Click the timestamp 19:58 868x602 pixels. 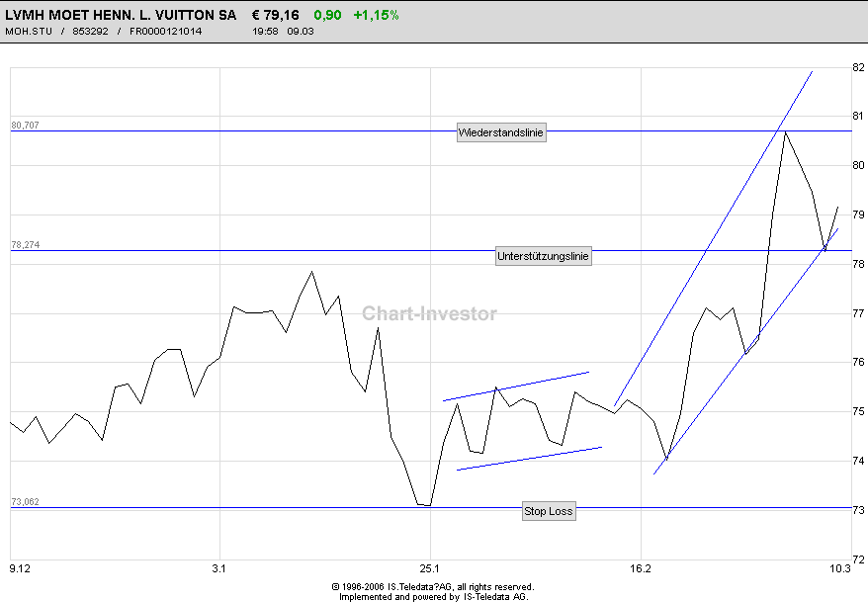coord(265,32)
